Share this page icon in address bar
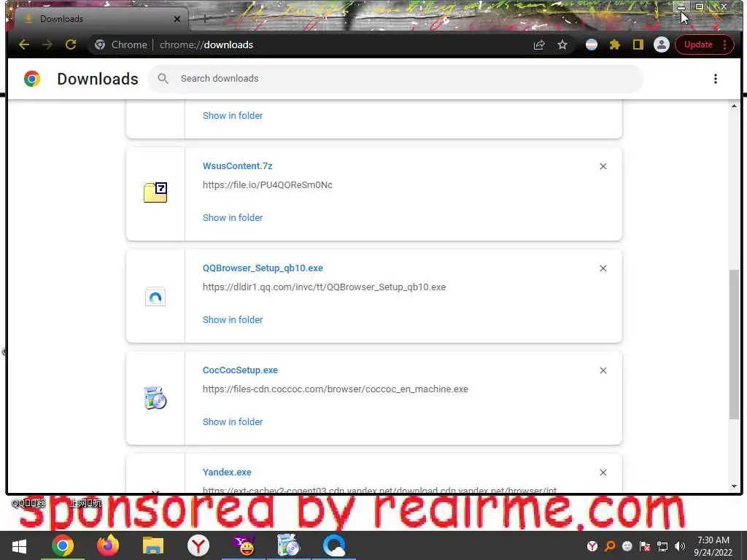The width and height of the screenshot is (747, 560). point(539,44)
